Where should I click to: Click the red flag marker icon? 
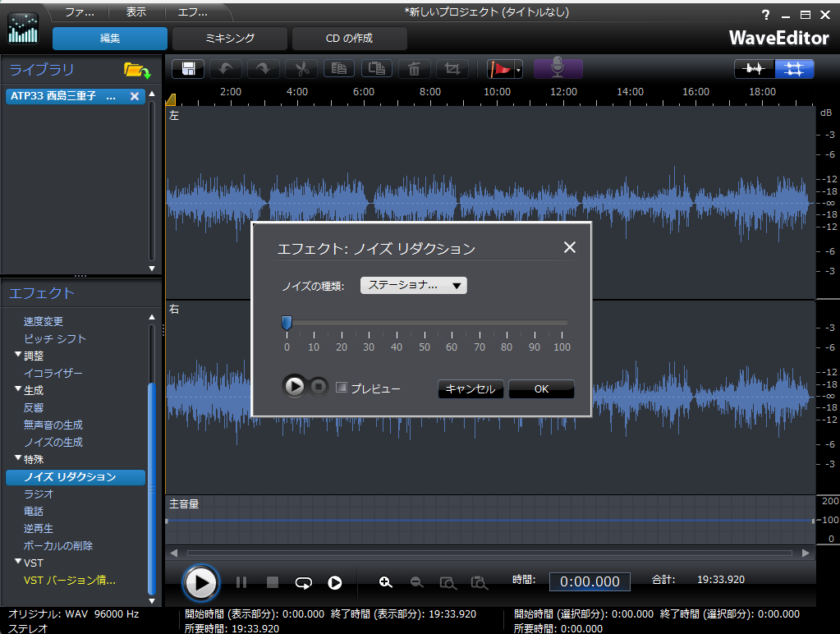499,70
